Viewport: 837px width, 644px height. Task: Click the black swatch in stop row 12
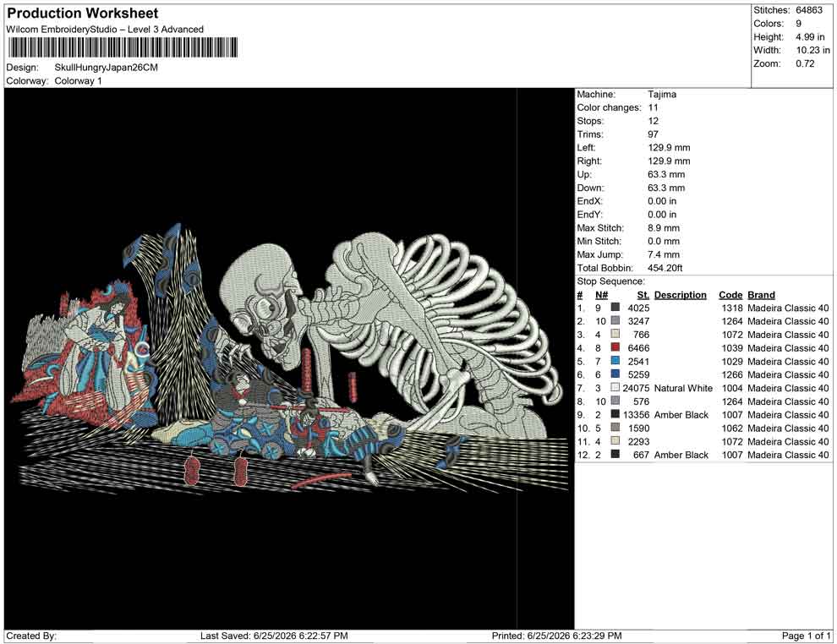[x=615, y=454]
